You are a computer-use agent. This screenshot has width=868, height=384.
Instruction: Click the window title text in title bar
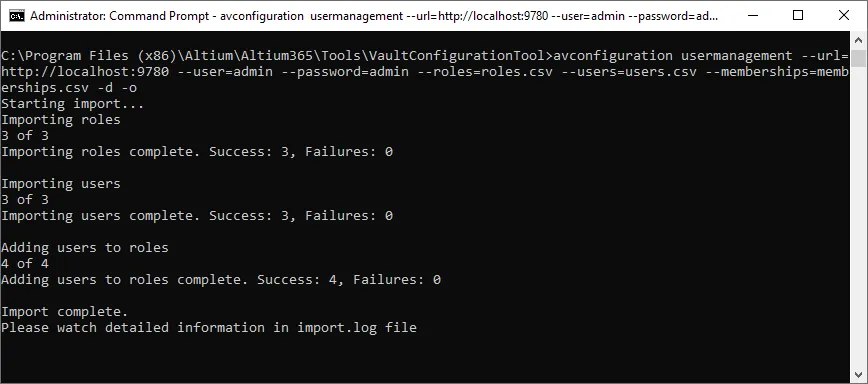point(374,15)
